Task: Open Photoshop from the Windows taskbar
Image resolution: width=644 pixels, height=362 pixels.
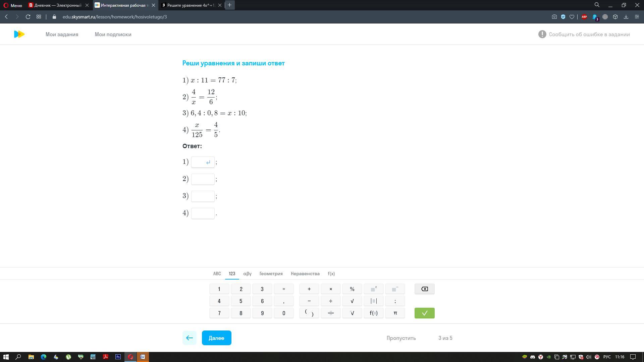Action: (118, 357)
